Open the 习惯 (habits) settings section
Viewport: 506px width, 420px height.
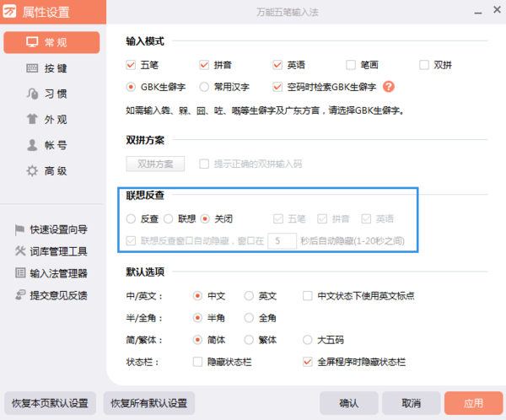click(x=51, y=94)
